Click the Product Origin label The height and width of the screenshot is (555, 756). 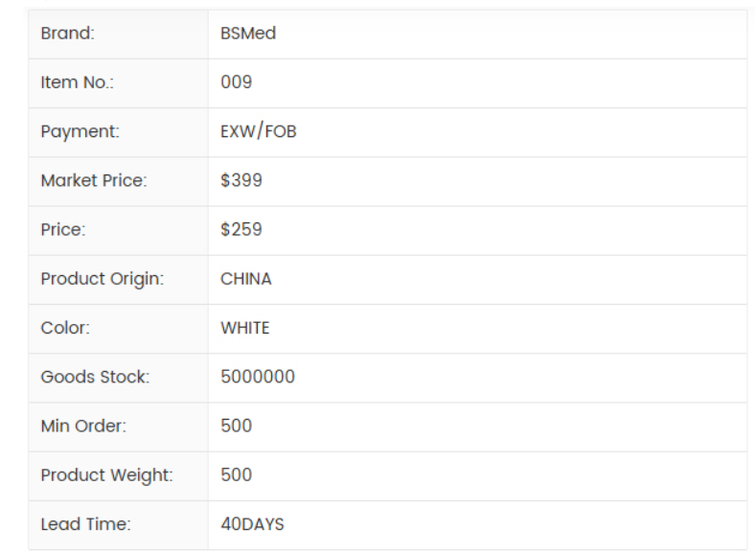[x=103, y=279]
